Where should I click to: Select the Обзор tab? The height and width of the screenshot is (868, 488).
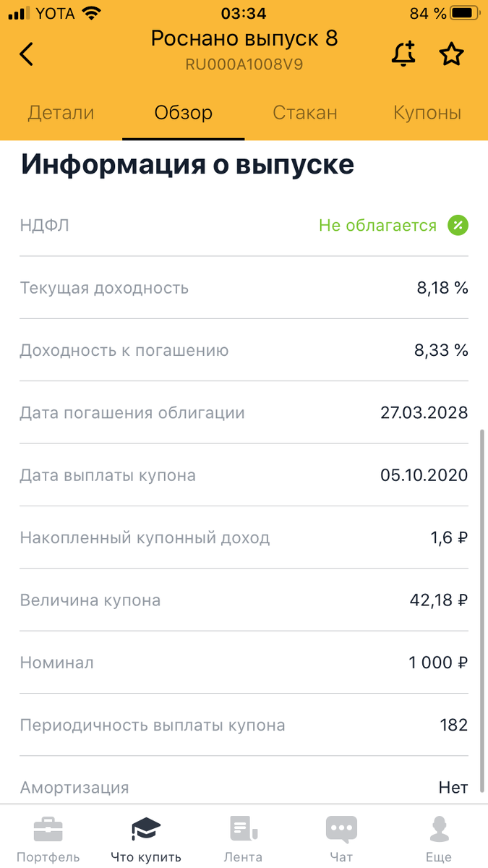(183, 113)
